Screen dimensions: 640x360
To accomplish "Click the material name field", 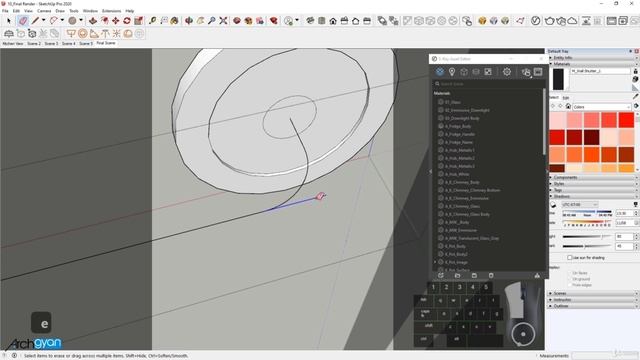I will pyautogui.click(x=600, y=71).
